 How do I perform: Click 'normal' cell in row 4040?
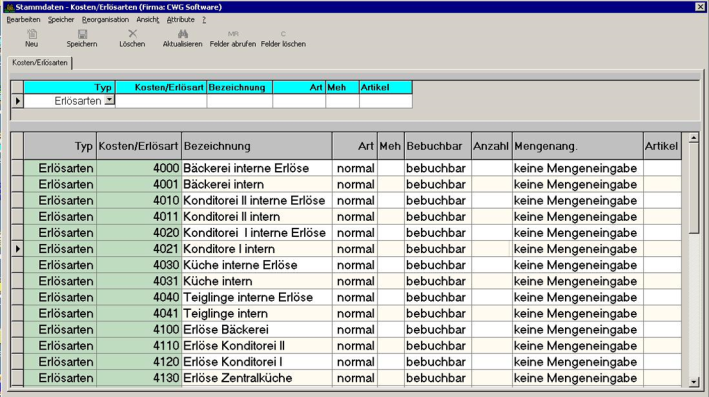coord(354,297)
